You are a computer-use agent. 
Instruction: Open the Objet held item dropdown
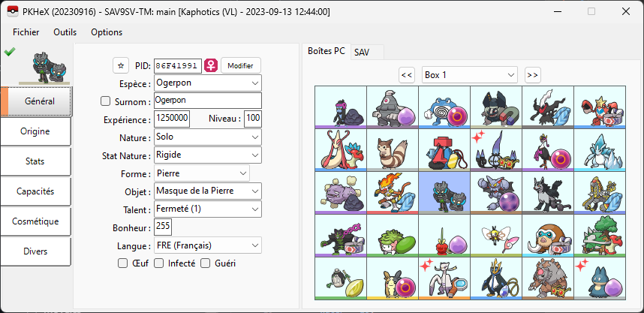(208, 191)
